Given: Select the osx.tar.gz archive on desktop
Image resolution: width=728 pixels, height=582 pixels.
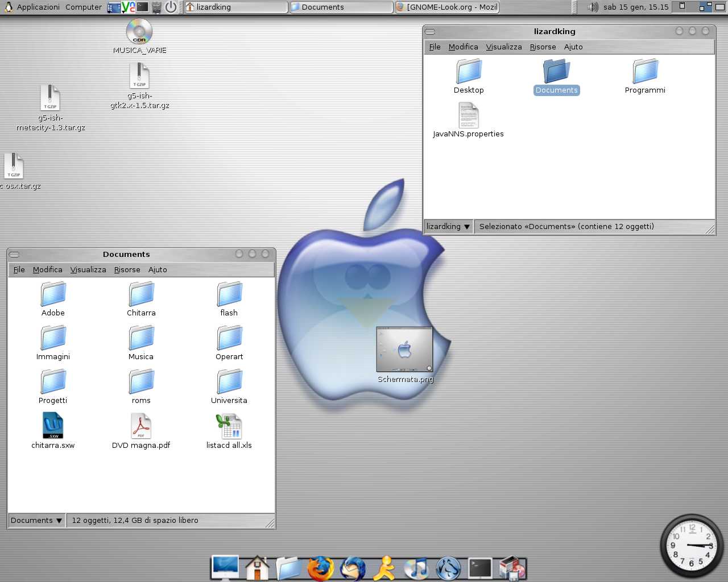Looking at the screenshot, I should coord(14,171).
